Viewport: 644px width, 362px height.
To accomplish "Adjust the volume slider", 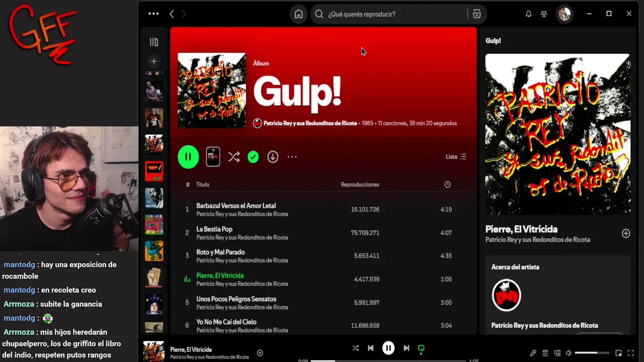I will (x=593, y=353).
